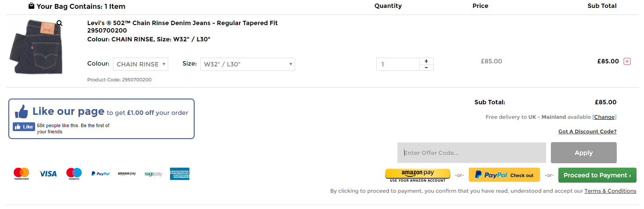Click the Visa payment logo

[x=48, y=174]
